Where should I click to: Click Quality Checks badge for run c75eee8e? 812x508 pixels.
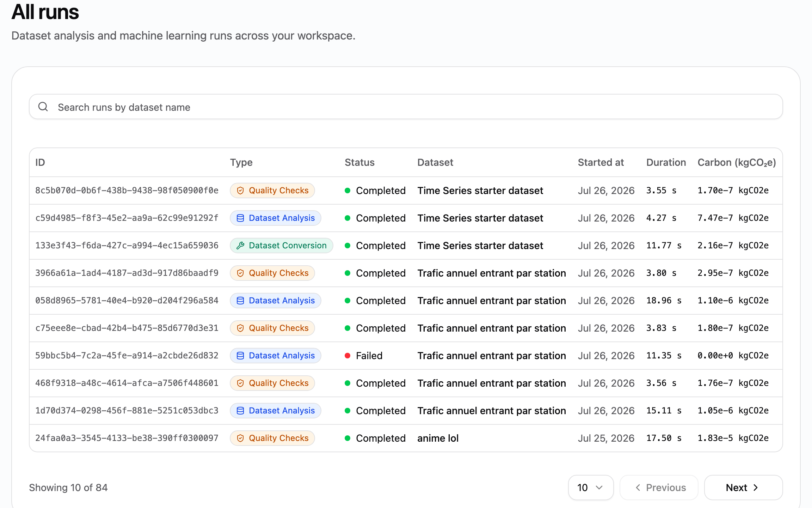[x=272, y=328]
